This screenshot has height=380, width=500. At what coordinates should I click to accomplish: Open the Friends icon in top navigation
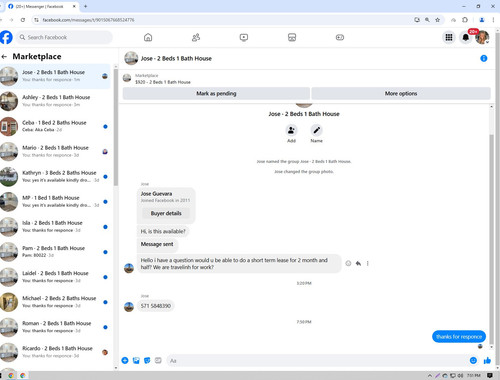196,37
